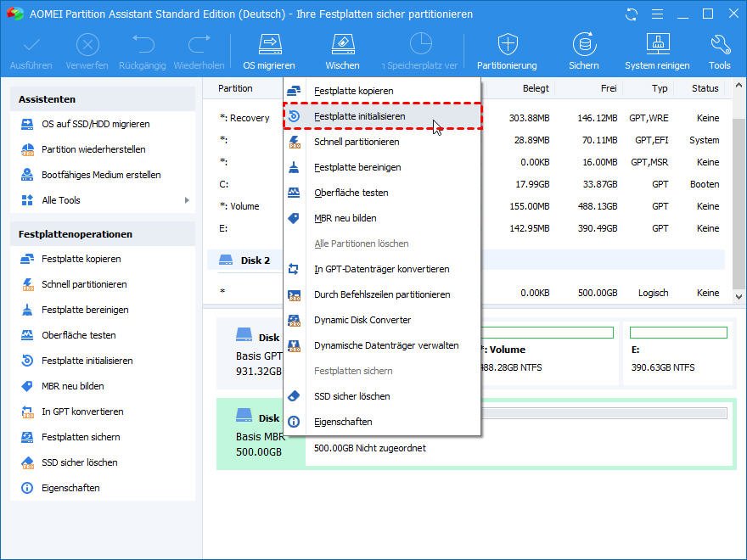Click In GPT konvertieren sidebar icon
The height and width of the screenshot is (560, 747).
click(27, 412)
